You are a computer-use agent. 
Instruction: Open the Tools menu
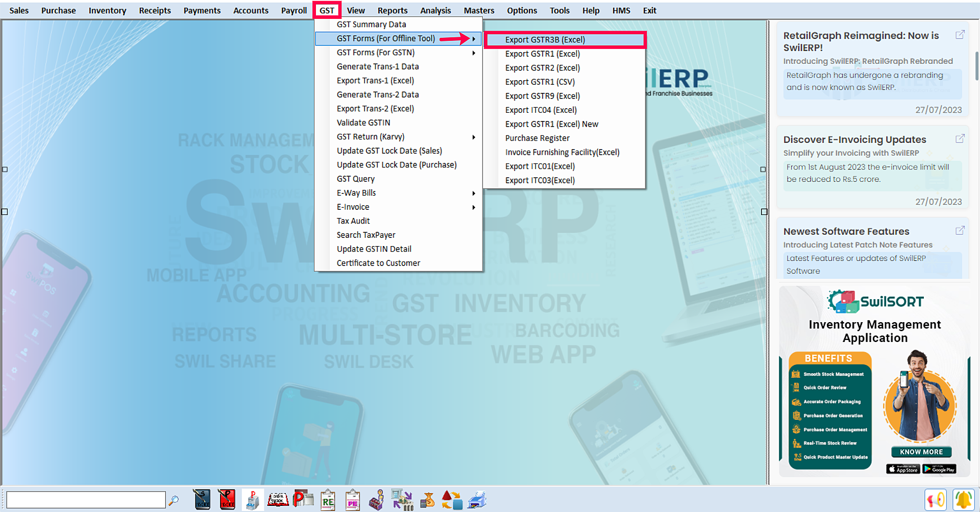pos(559,10)
